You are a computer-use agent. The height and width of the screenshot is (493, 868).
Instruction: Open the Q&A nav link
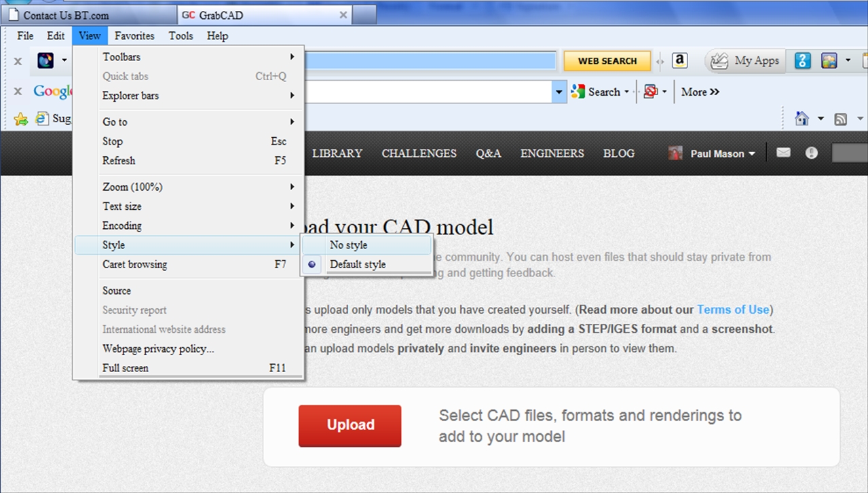[x=489, y=153]
